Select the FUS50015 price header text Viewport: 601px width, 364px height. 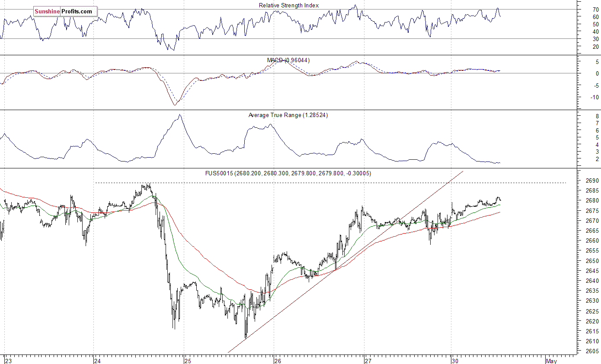[288, 173]
